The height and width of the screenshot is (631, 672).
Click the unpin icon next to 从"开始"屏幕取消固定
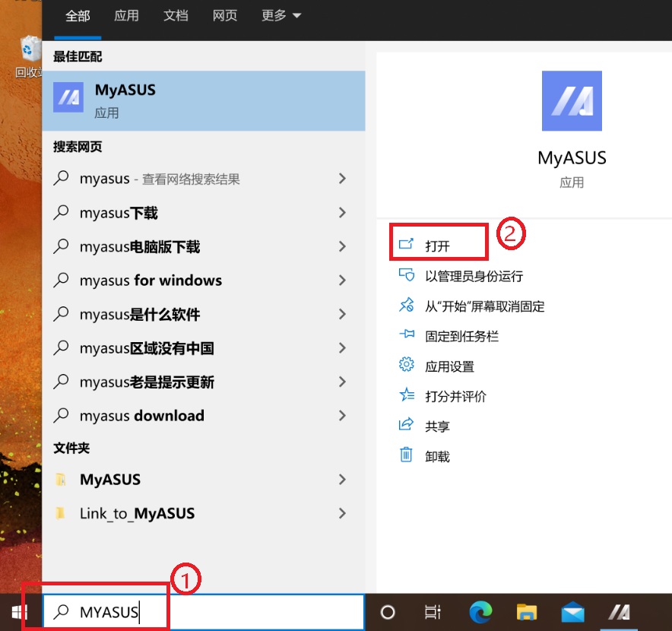coord(406,305)
